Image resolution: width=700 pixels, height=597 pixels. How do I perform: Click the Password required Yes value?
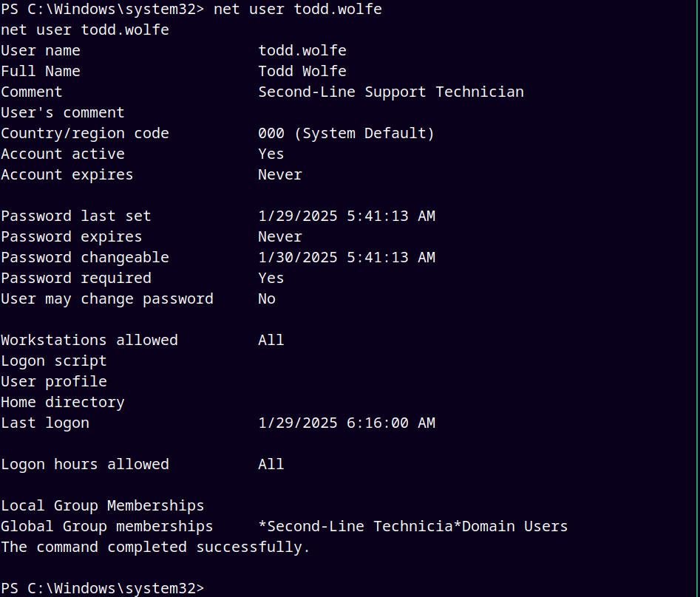click(x=271, y=278)
